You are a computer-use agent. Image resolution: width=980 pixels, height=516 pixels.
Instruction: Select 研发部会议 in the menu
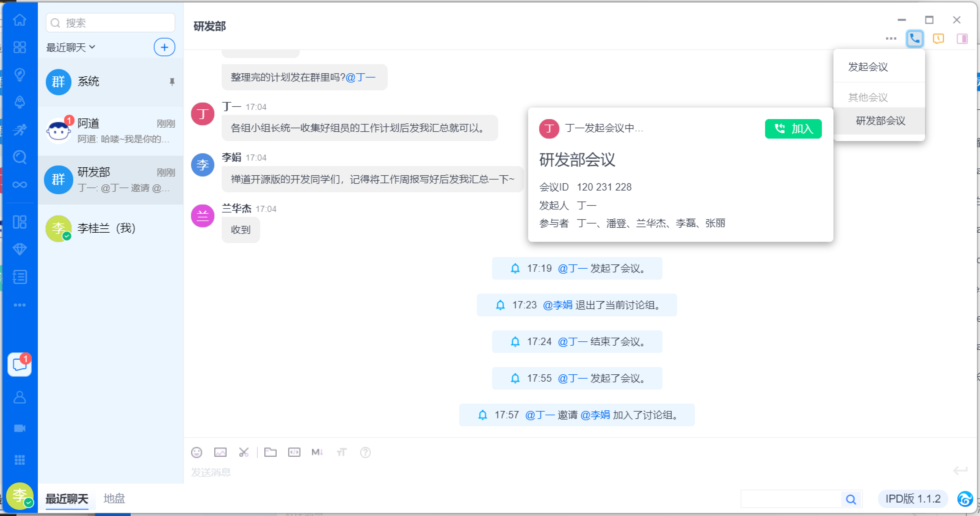[880, 121]
